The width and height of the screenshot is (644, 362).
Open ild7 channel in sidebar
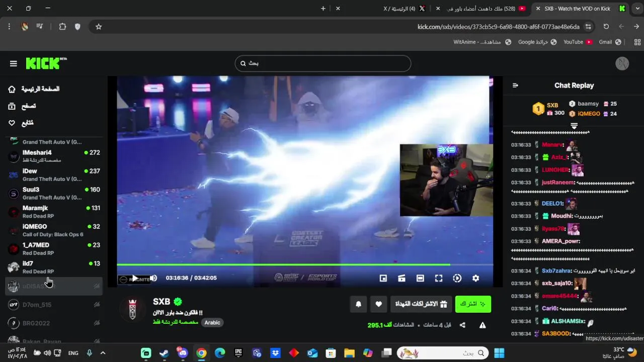click(54, 267)
